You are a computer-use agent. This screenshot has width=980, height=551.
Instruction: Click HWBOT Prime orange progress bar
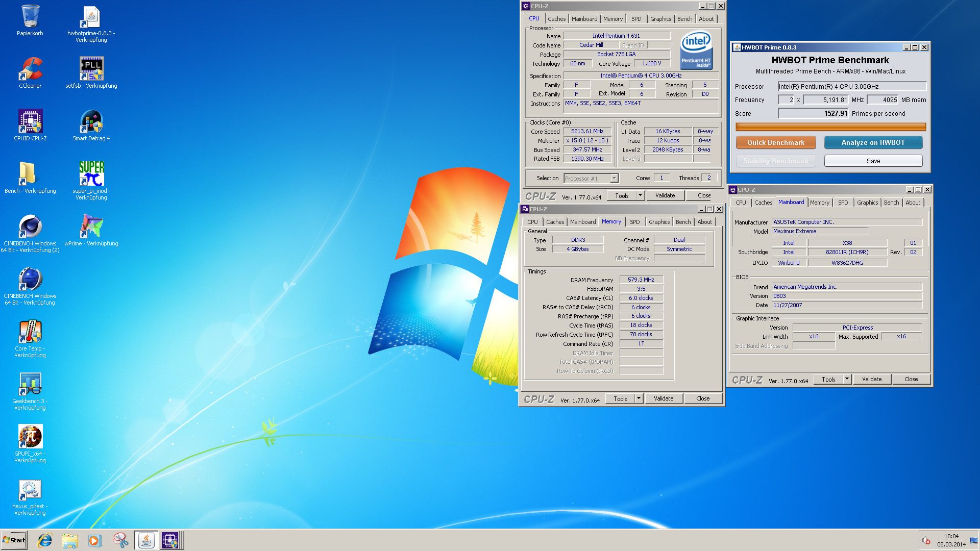click(x=830, y=127)
